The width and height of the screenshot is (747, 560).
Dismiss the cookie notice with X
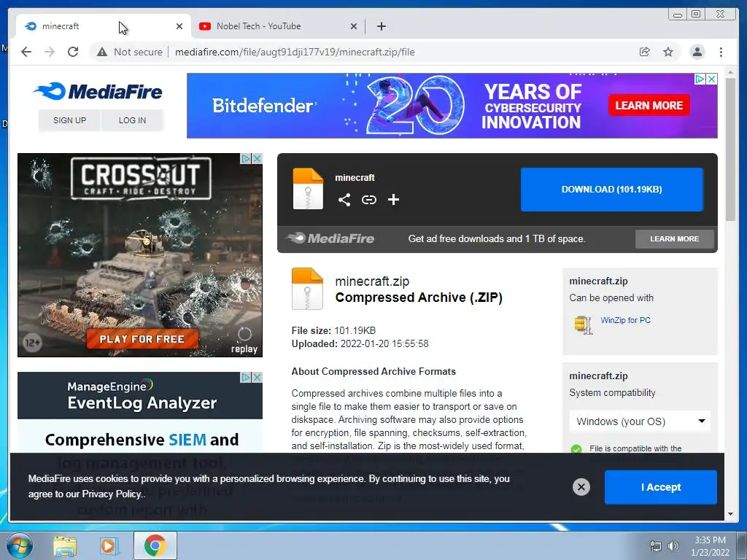tap(581, 487)
